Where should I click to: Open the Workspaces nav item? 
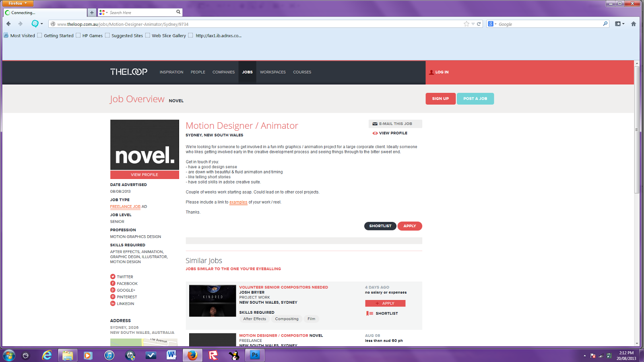pos(273,72)
